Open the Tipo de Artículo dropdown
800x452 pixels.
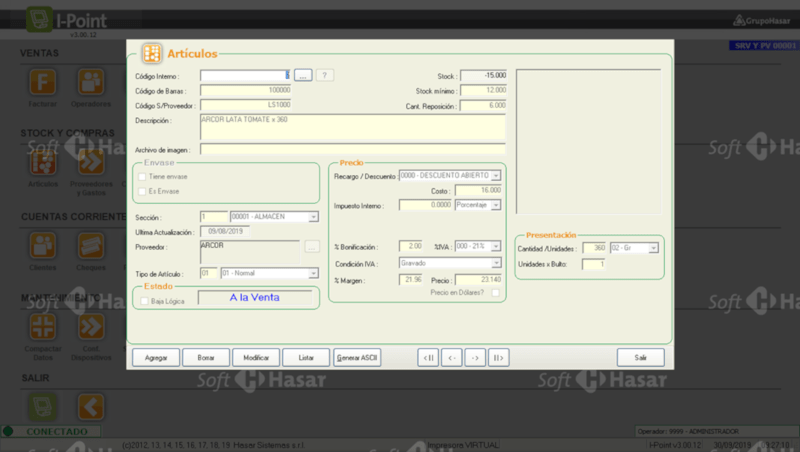[x=313, y=273]
